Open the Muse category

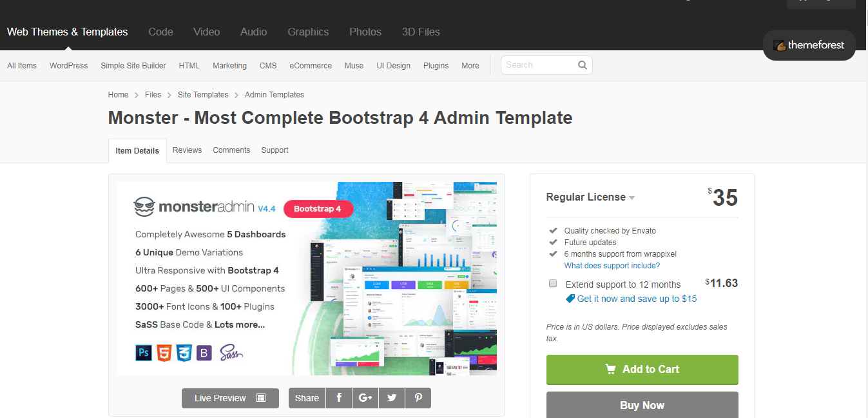coord(354,66)
